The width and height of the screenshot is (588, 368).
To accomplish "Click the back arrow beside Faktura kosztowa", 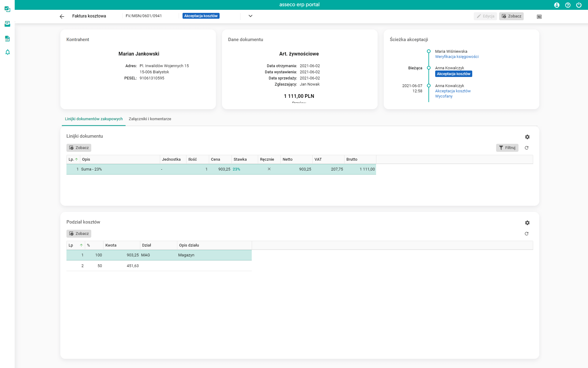I will [62, 17].
